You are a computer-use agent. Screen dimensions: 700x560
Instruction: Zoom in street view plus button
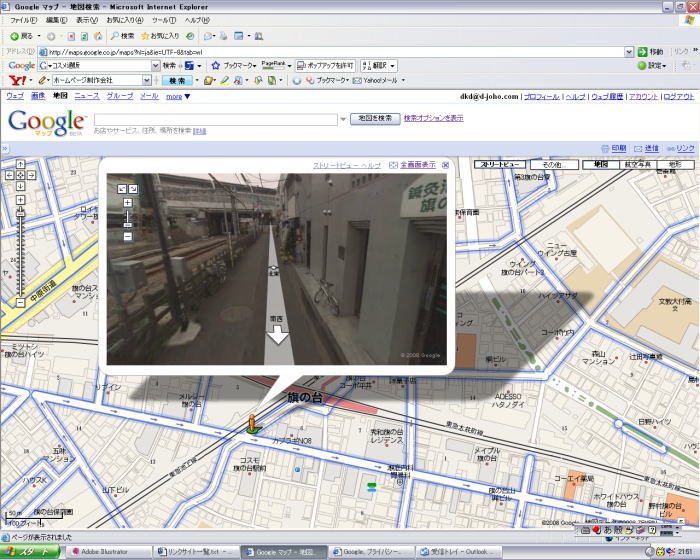pos(128,203)
